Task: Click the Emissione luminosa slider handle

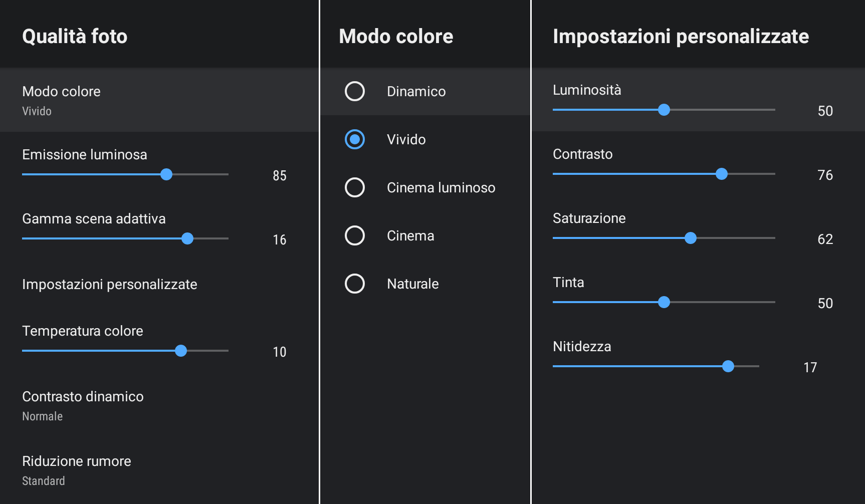Action: 166,174
